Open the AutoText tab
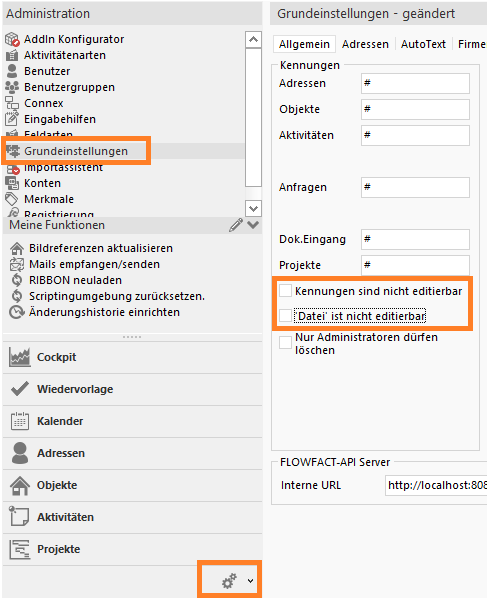The width and height of the screenshot is (487, 600). [423, 44]
